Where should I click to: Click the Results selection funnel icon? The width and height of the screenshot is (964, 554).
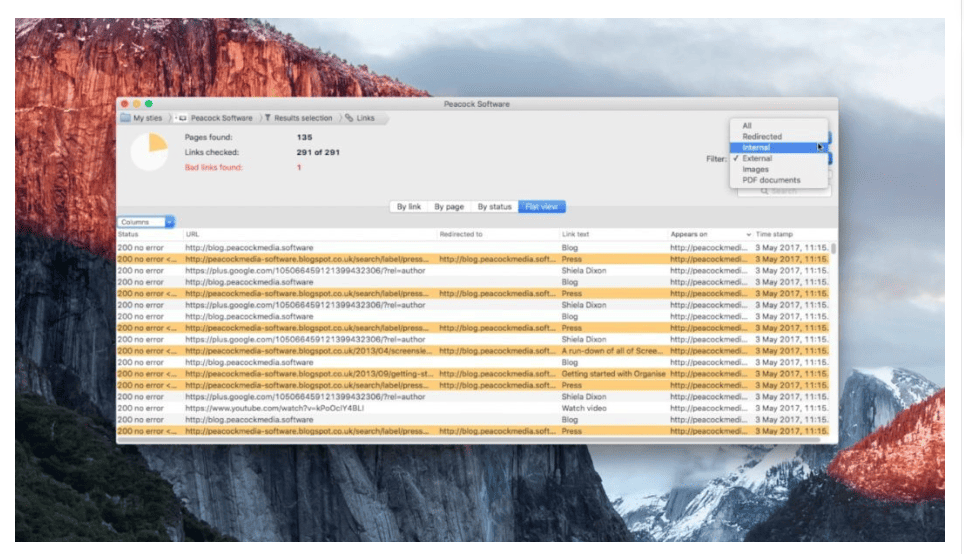coord(267,117)
